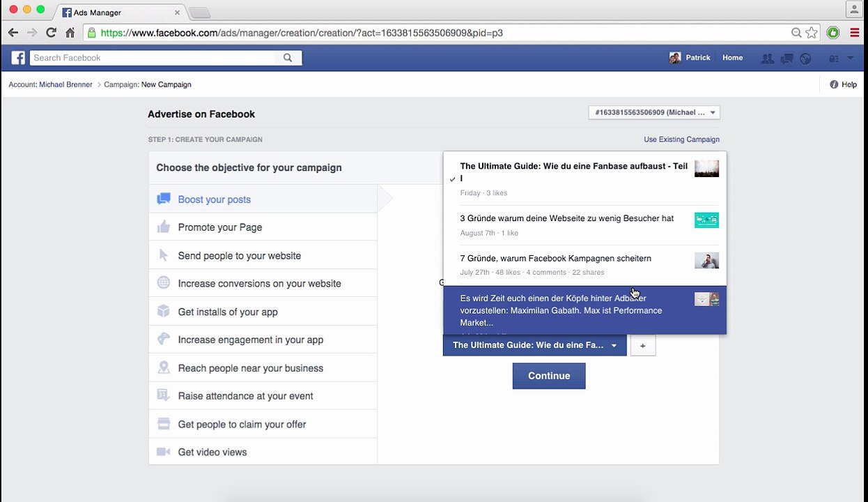
Task: Click inside the Search Facebook field
Action: tap(153, 58)
